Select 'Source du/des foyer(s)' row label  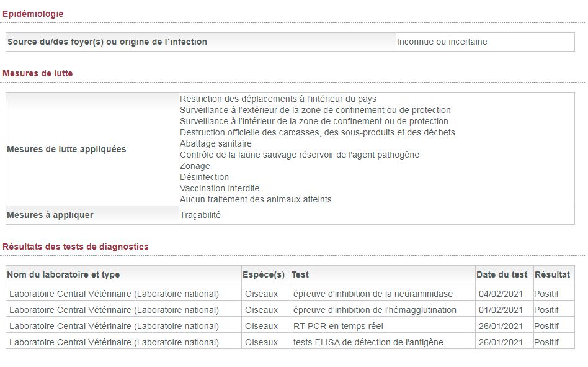201,42
